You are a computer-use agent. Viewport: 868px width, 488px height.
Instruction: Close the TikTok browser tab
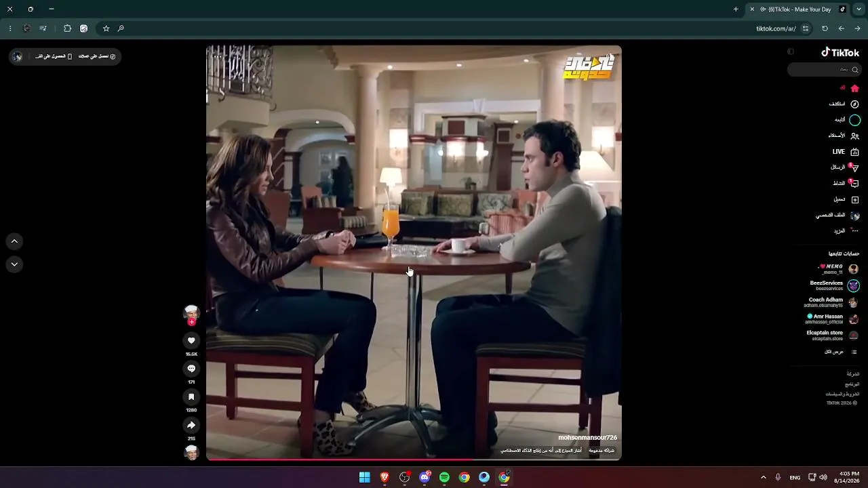752,9
